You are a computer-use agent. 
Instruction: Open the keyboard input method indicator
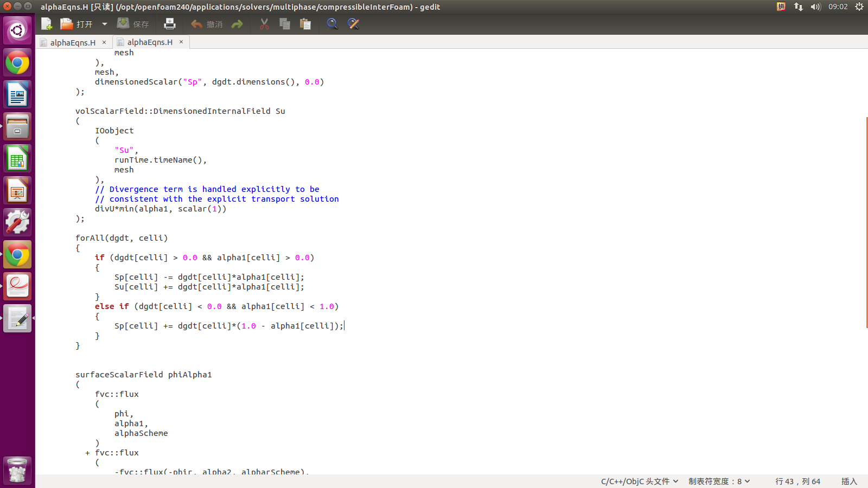click(x=781, y=7)
